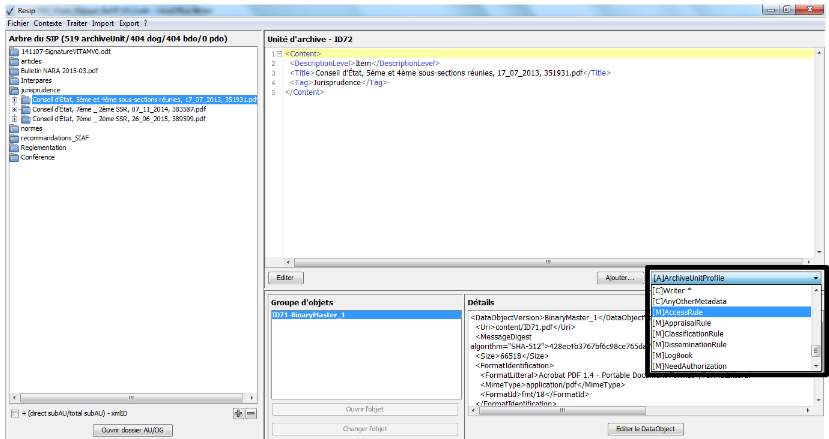Click the articles folder icon
829x439 pixels.
coord(14,61)
